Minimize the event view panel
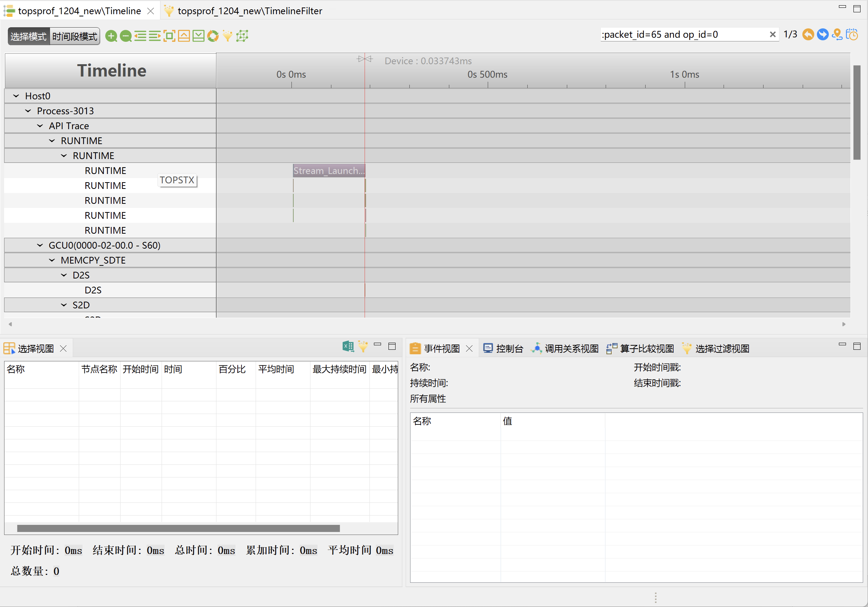This screenshot has width=868, height=607. tap(842, 345)
